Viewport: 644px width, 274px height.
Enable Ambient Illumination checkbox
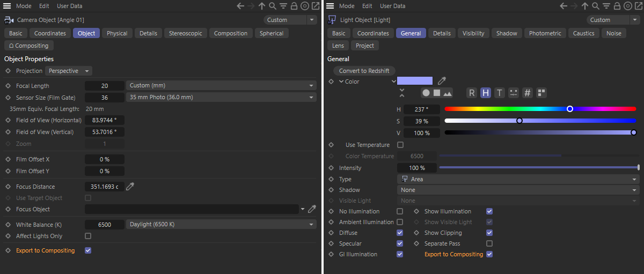[400, 222]
